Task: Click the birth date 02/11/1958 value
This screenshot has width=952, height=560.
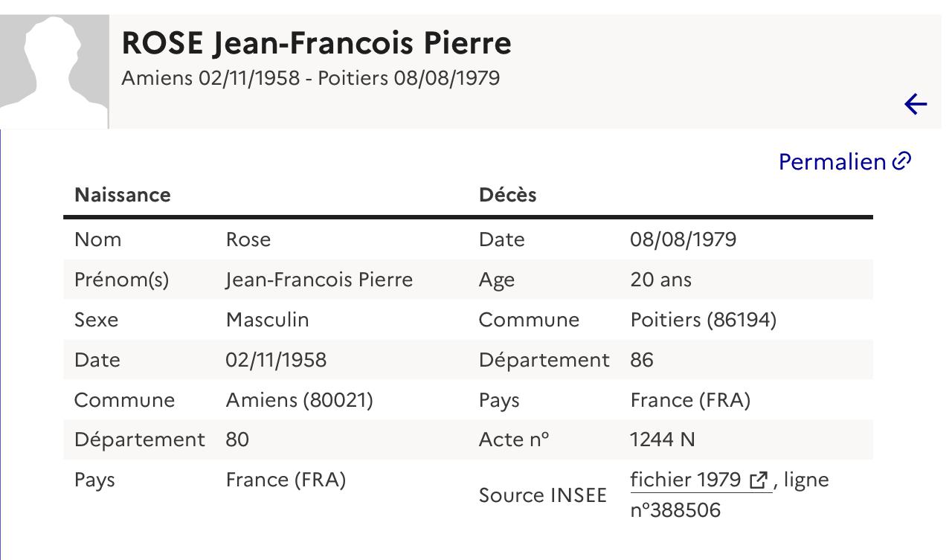Action: 276,360
